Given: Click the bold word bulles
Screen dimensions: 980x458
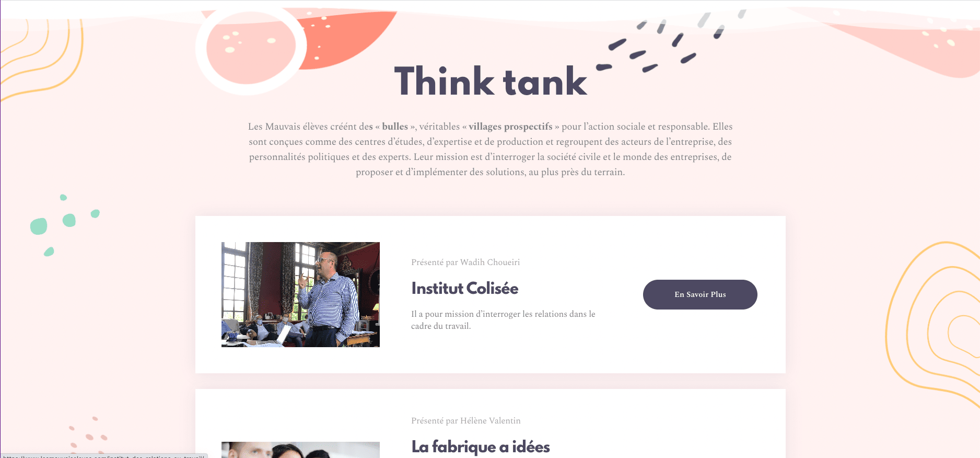Looking at the screenshot, I should coord(395,127).
